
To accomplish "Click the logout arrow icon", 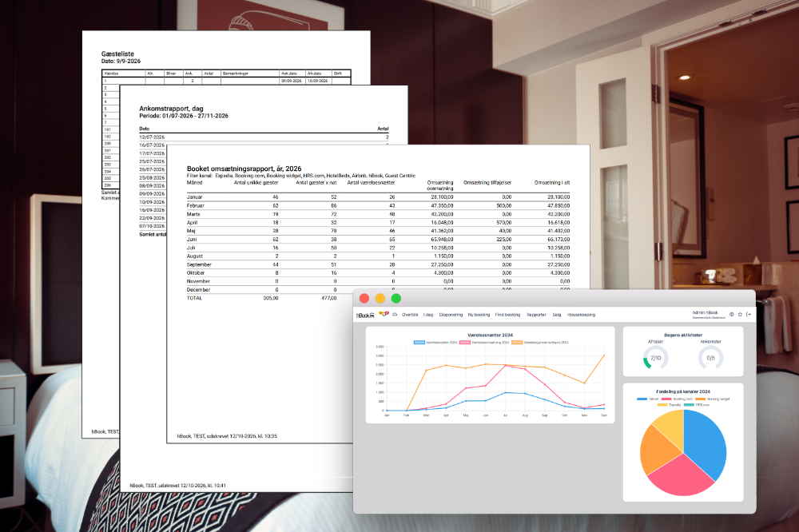I will (x=749, y=315).
